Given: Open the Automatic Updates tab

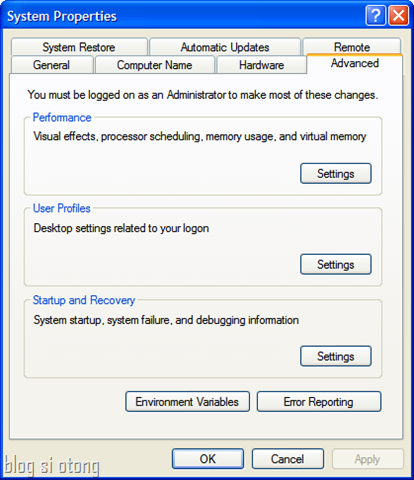Looking at the screenshot, I should click(x=225, y=47).
